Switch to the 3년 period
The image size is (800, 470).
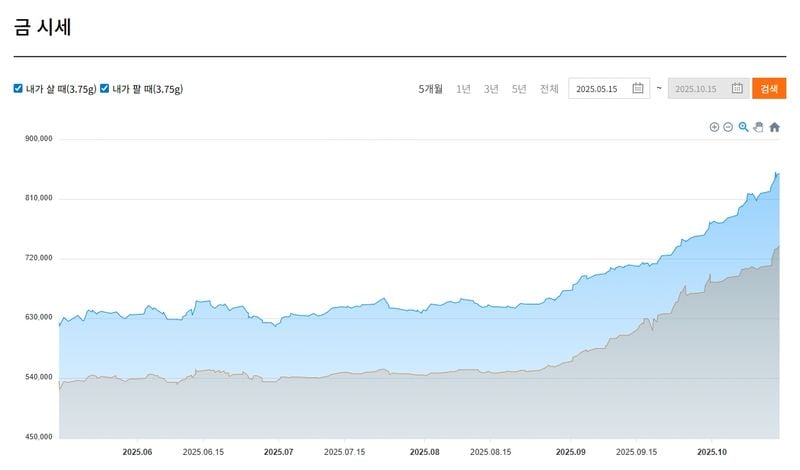491,89
